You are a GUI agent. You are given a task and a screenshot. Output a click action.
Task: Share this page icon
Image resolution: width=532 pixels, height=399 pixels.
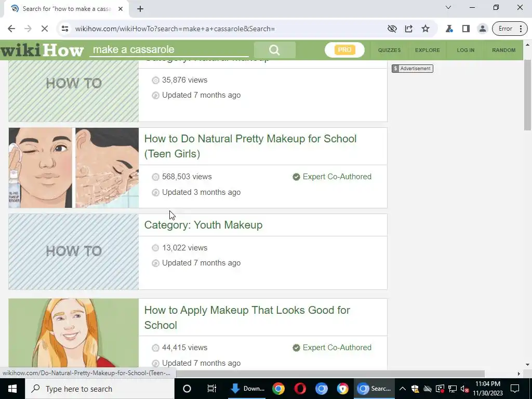click(409, 29)
